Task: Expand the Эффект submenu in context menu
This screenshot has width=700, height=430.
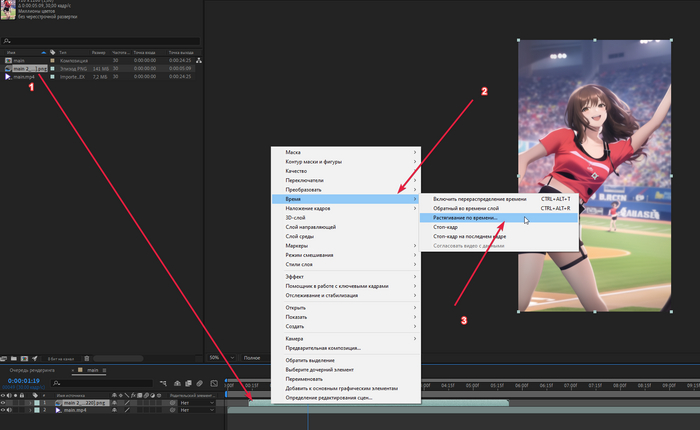Action: 344,275
